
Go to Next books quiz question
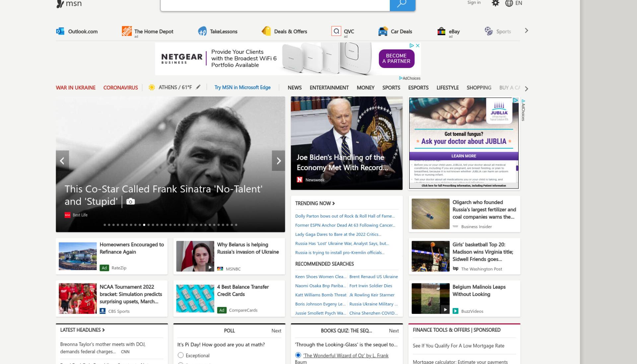393,330
